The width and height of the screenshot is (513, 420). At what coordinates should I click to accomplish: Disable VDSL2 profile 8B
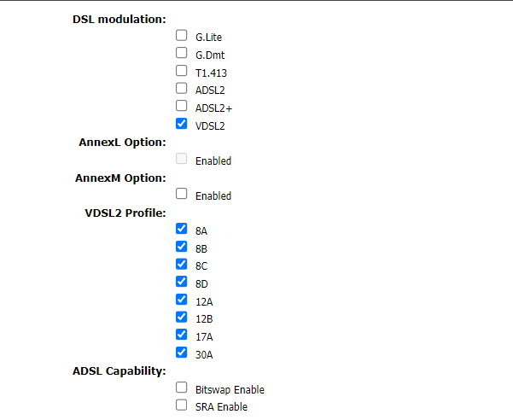tap(181, 247)
